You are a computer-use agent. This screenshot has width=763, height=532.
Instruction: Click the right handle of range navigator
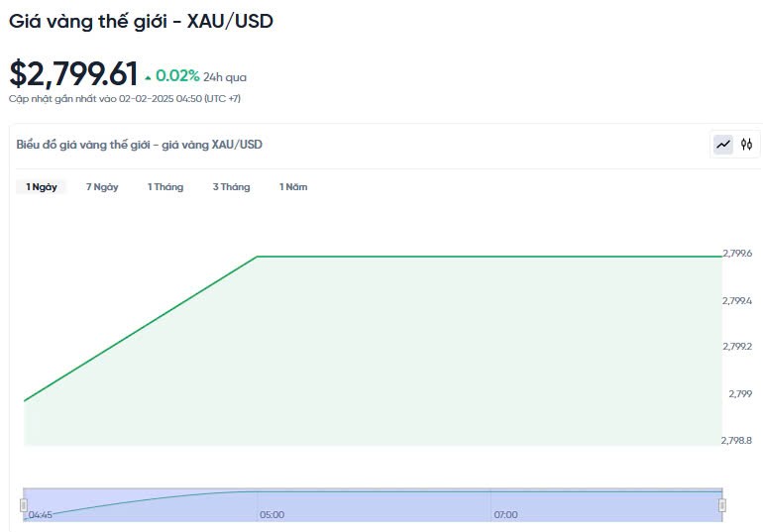[x=722, y=505]
